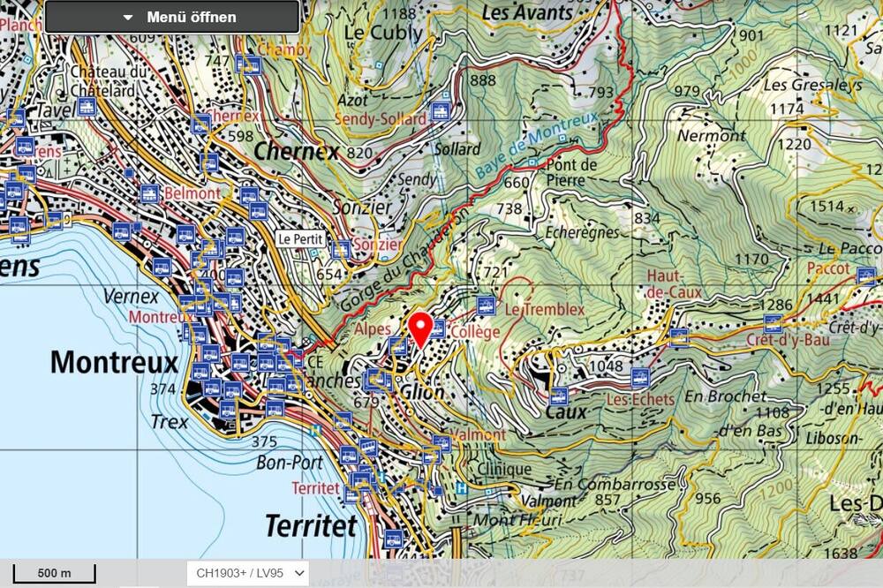
Task: Select the stop icon left of Collège label
Action: click(438, 329)
